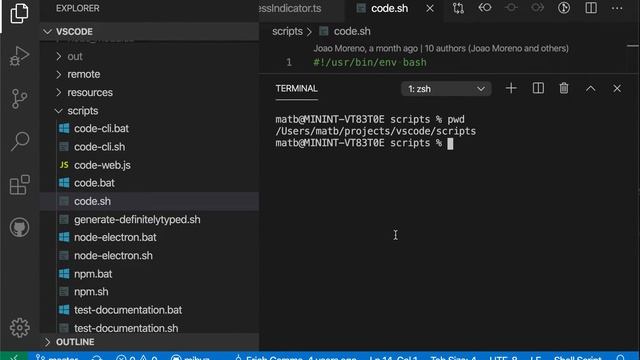Click the commit dot icon in editor toolbar

pyautogui.click(x=511, y=8)
